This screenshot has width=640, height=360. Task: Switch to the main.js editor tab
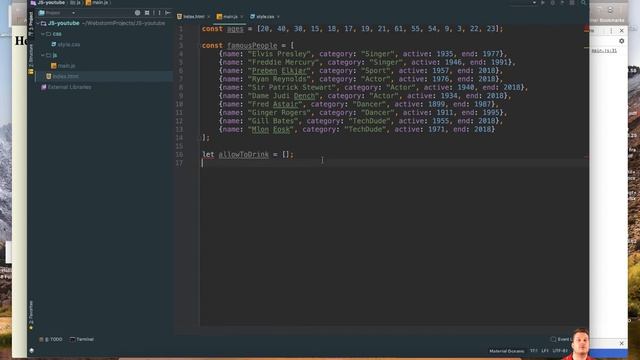[x=230, y=17]
